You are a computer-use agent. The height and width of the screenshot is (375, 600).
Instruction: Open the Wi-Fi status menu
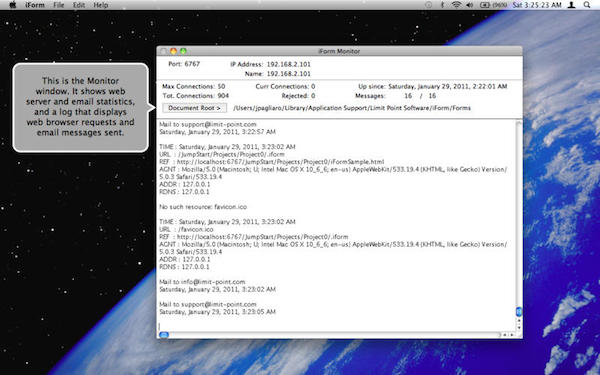[456, 5]
